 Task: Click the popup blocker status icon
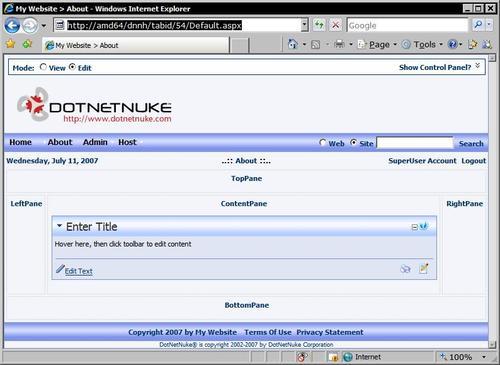301,357
